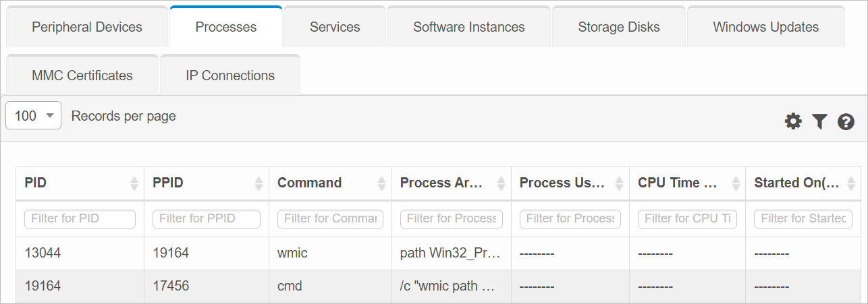
Task: Select the Storage Disks tab
Action: 619,28
